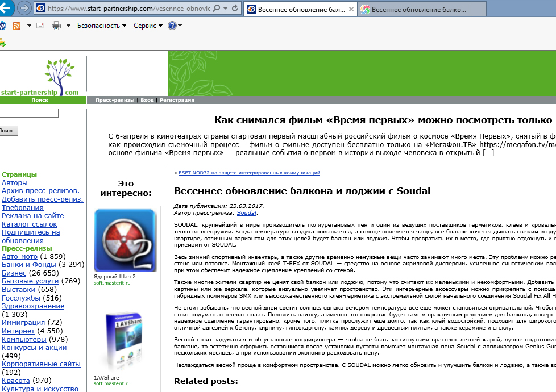Open the ESET NOD32 previous post link
Image resolution: width=556 pixels, height=392 pixels.
249,173
